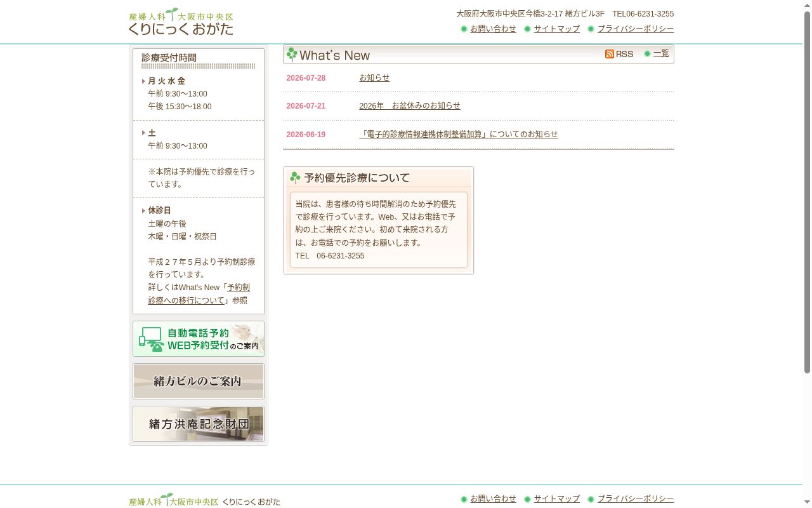Click the 予約優先診療について heading
The width and height of the screenshot is (812, 508).
pos(357,178)
